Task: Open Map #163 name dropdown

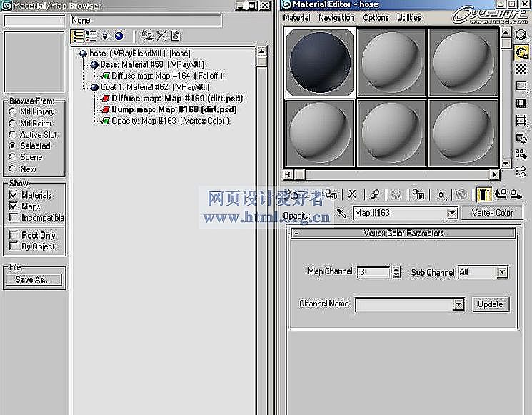Action: [451, 213]
